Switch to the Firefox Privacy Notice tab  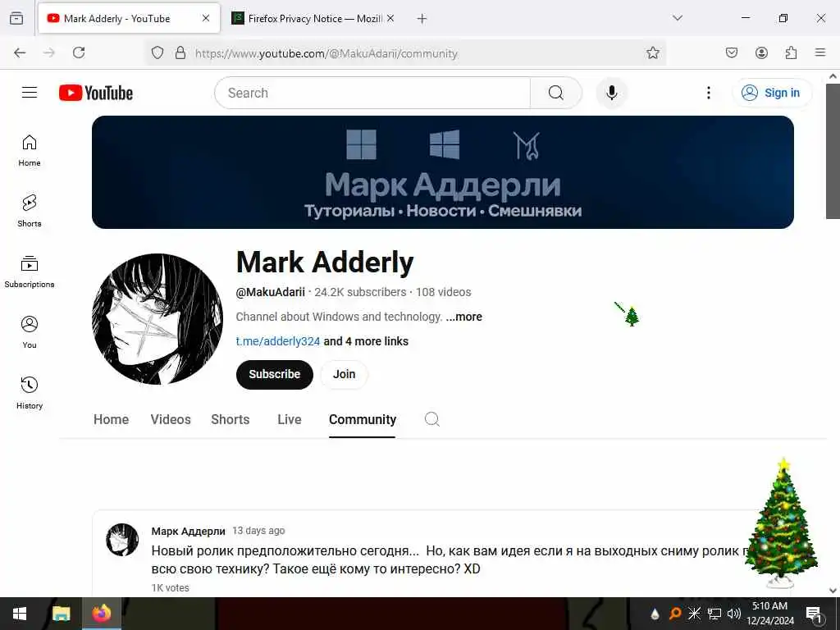pyautogui.click(x=314, y=19)
